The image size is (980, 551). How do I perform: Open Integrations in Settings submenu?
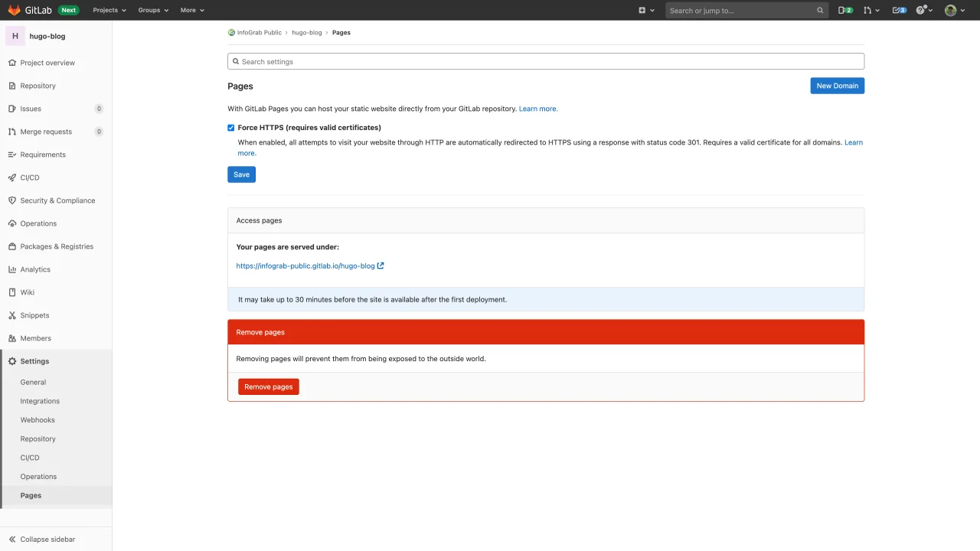(x=40, y=401)
